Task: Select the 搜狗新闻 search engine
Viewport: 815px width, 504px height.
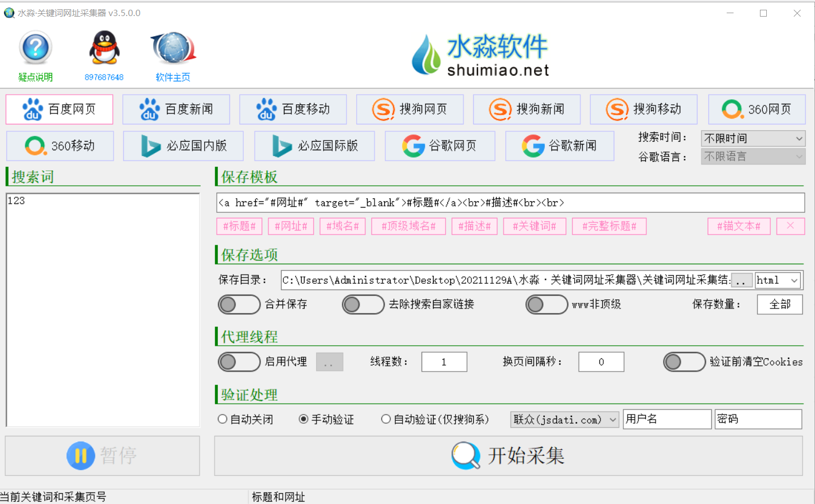Action: tap(527, 110)
